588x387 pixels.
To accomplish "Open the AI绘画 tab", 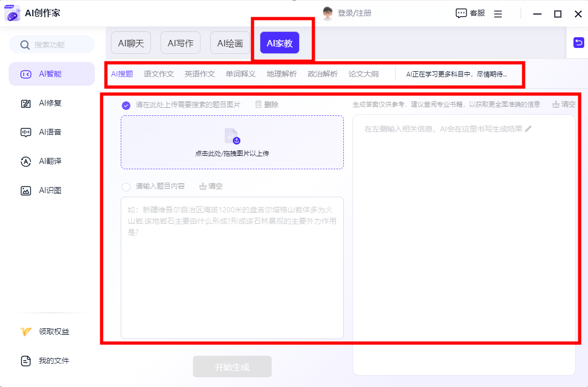I will (x=230, y=43).
